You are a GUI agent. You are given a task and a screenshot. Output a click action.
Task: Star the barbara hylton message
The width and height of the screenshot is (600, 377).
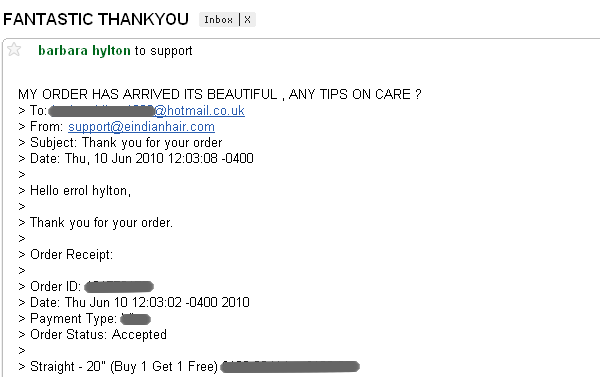click(x=14, y=49)
